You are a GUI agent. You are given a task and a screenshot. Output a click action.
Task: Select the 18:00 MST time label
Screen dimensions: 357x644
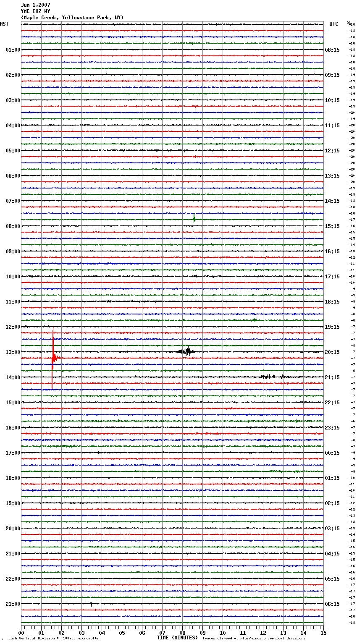pos(13,478)
